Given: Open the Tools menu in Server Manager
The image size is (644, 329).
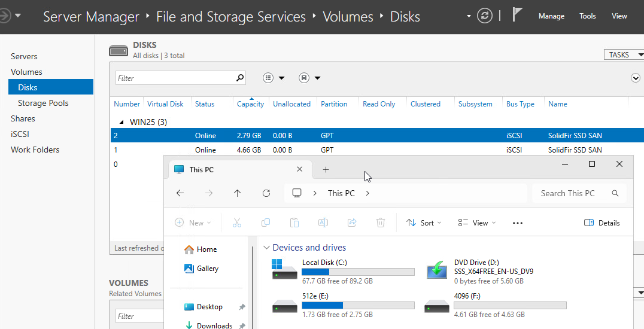Looking at the screenshot, I should coord(587,16).
